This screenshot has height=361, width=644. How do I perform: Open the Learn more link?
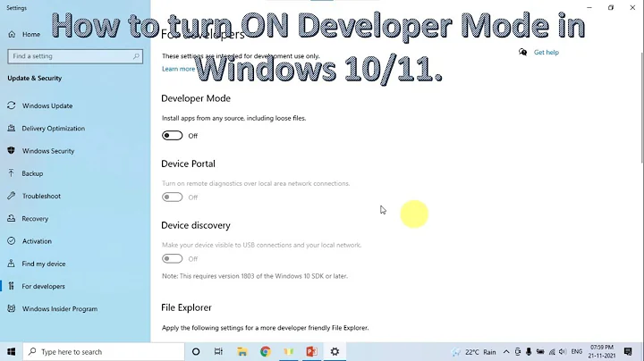coord(178,69)
